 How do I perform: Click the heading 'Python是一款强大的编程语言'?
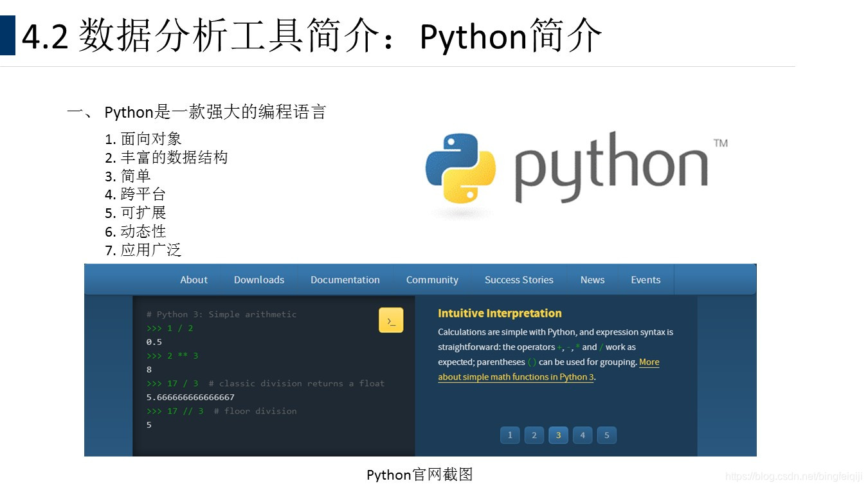(215, 112)
